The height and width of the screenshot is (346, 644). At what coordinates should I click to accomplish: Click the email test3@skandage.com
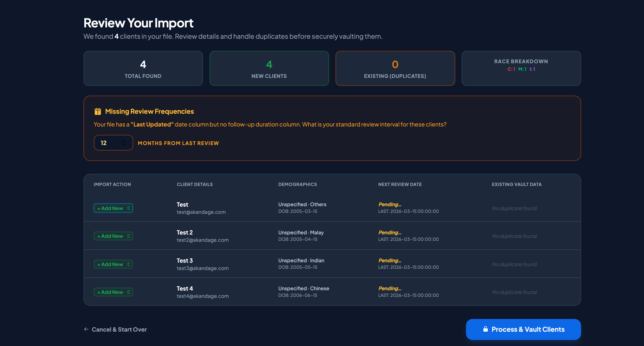click(x=203, y=268)
